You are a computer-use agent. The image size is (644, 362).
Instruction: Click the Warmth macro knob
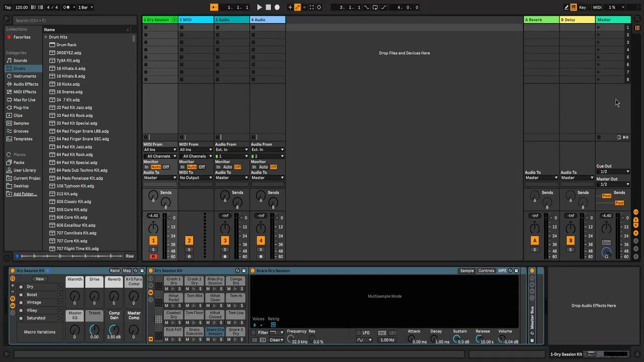(x=74, y=296)
